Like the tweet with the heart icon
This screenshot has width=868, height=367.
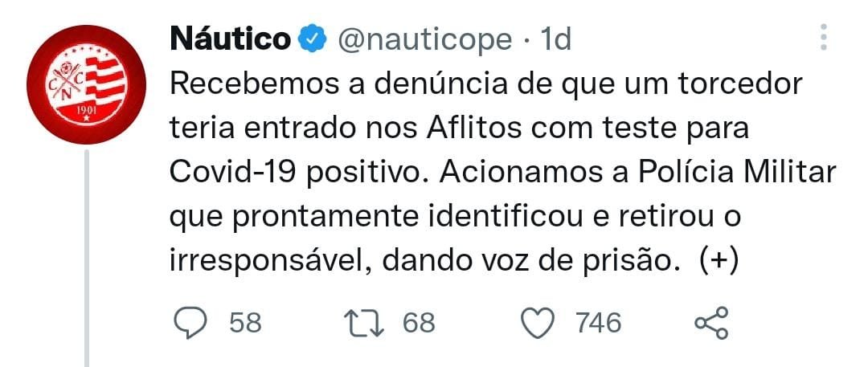click(x=538, y=323)
